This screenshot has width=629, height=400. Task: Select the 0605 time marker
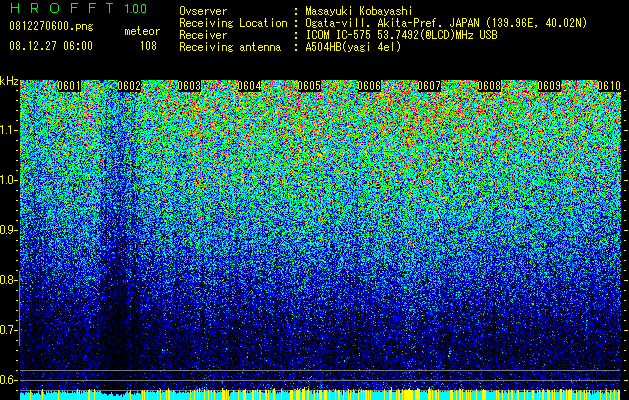309,86
